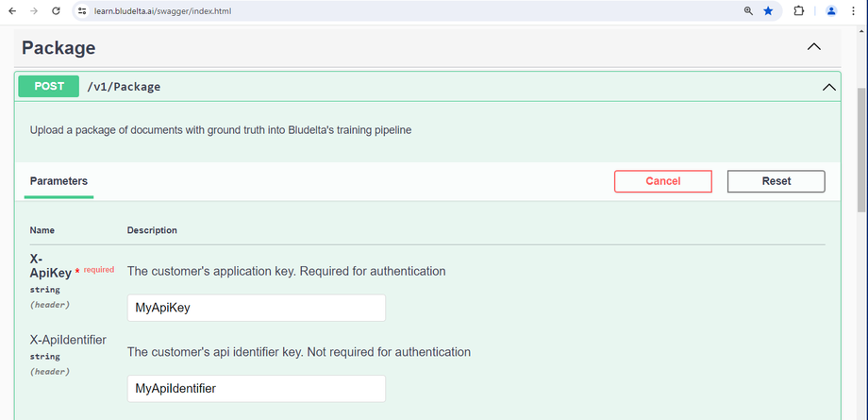This screenshot has width=868, height=420.
Task: Collapse the Package section chevron
Action: click(x=814, y=47)
